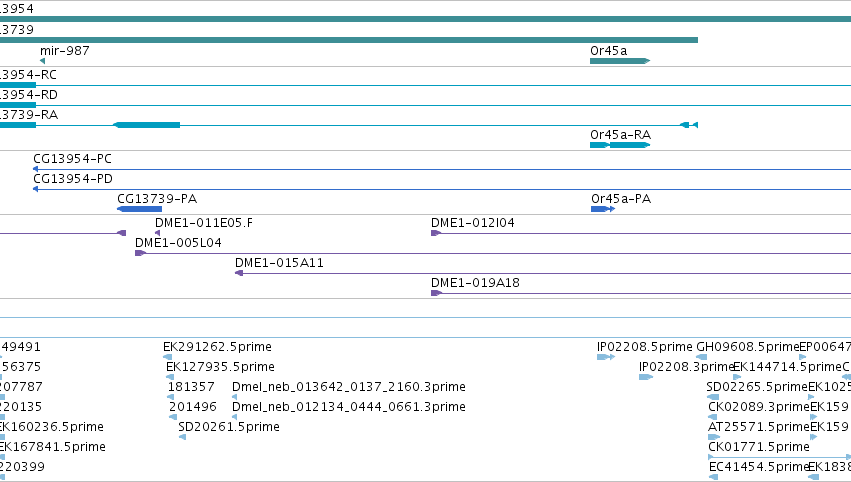The image size is (851, 482).
Task: Select the CG13954-PD feature label
Action: (x=73, y=179)
